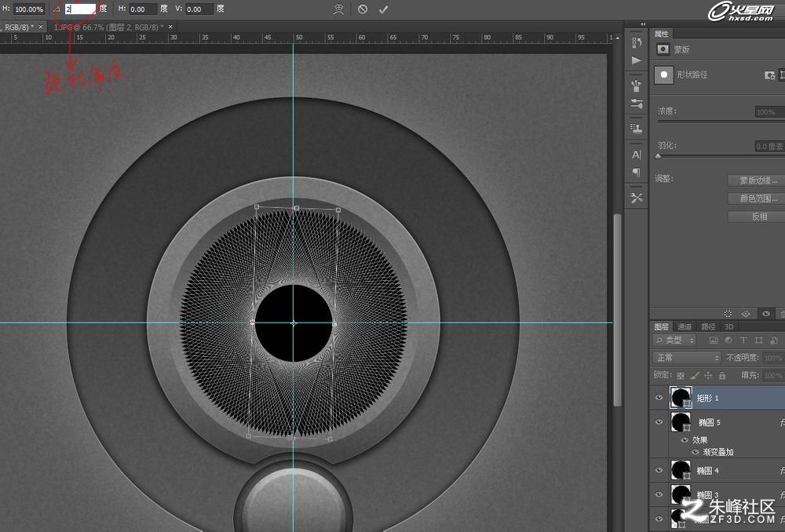Screen dimensions: 785x532
Task: Cancel the transform with the no-entry icon
Action: tap(363, 9)
